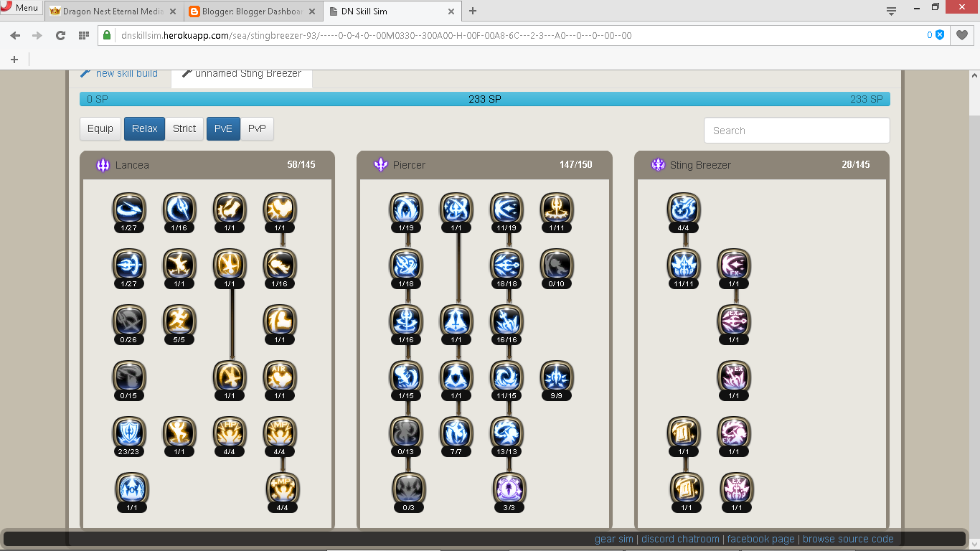980x551 pixels.
Task: Toggle the Equip mode button
Action: (x=100, y=128)
